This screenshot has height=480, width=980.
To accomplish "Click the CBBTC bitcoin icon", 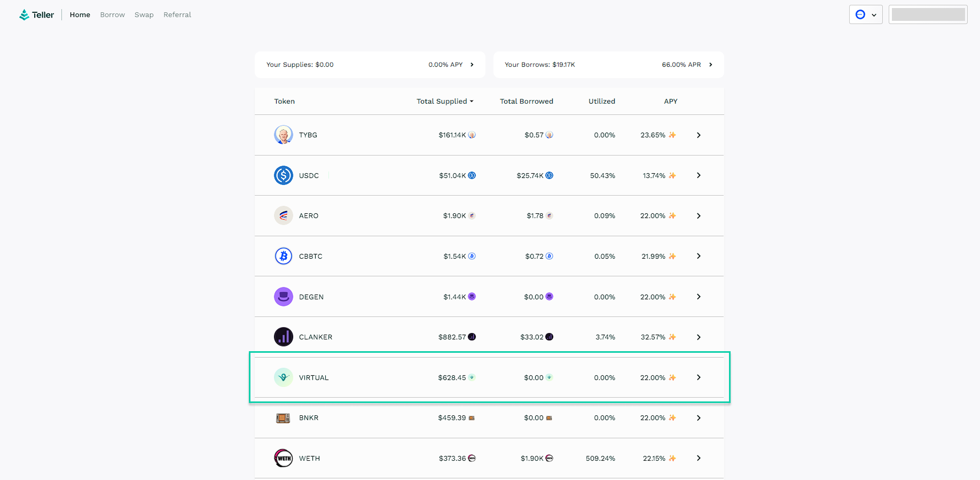I will click(283, 256).
